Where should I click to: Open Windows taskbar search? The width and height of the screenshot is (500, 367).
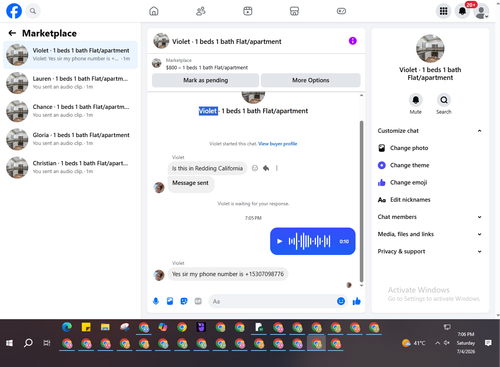pyautogui.click(x=28, y=343)
